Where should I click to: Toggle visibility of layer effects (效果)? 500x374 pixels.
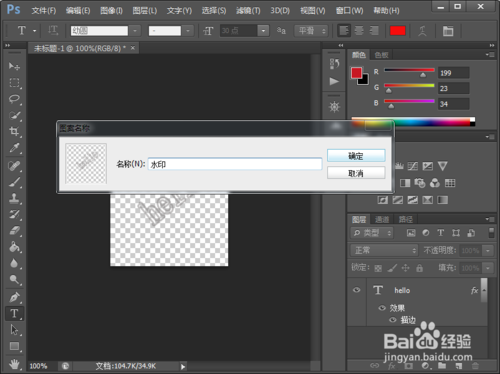click(382, 308)
